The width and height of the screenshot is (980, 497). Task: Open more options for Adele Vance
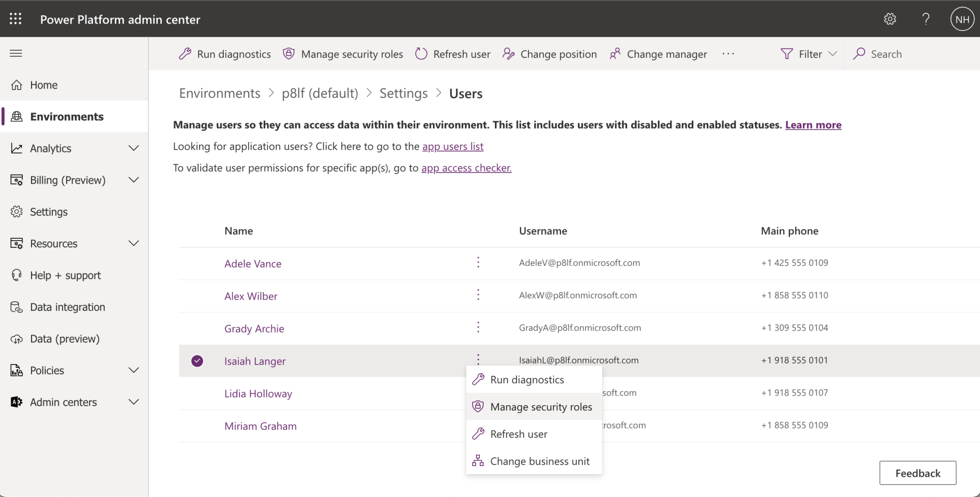(478, 263)
